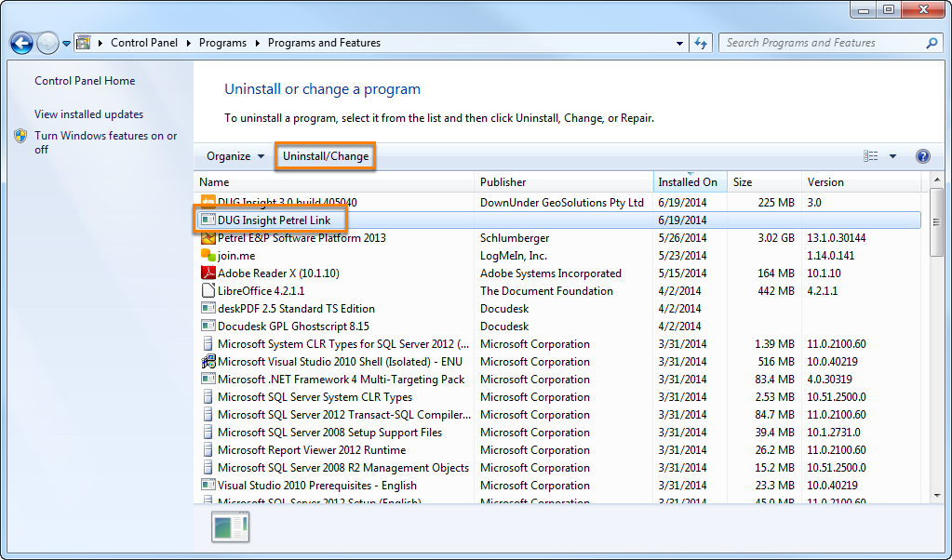
Task: Open Turn Windows features on or off
Action: click(106, 142)
